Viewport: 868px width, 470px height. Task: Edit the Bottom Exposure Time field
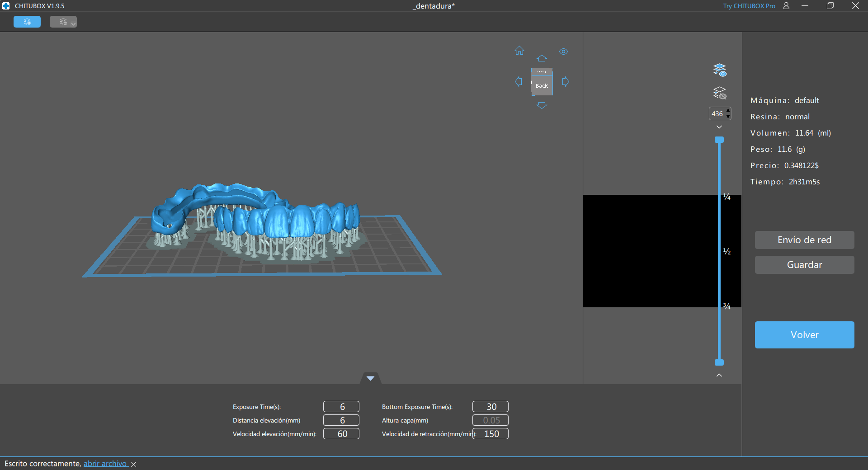point(491,407)
